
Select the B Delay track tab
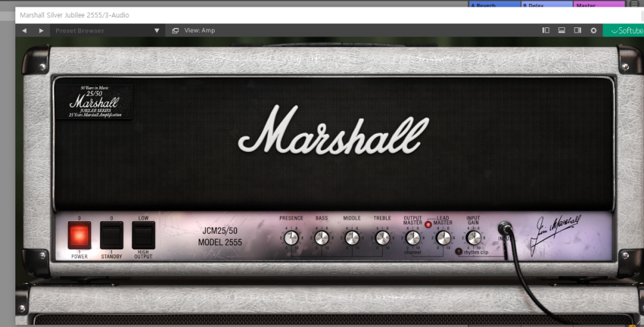547,5
